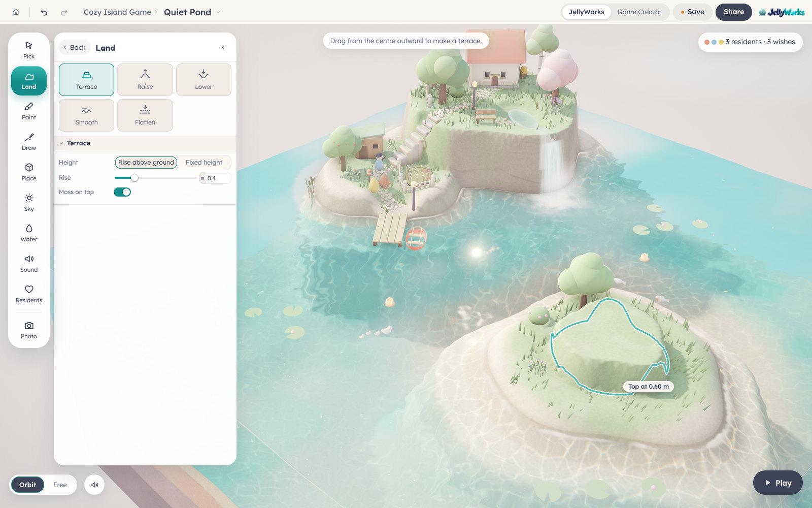
Task: Disable the Moss on top switch
Action: [x=122, y=192]
